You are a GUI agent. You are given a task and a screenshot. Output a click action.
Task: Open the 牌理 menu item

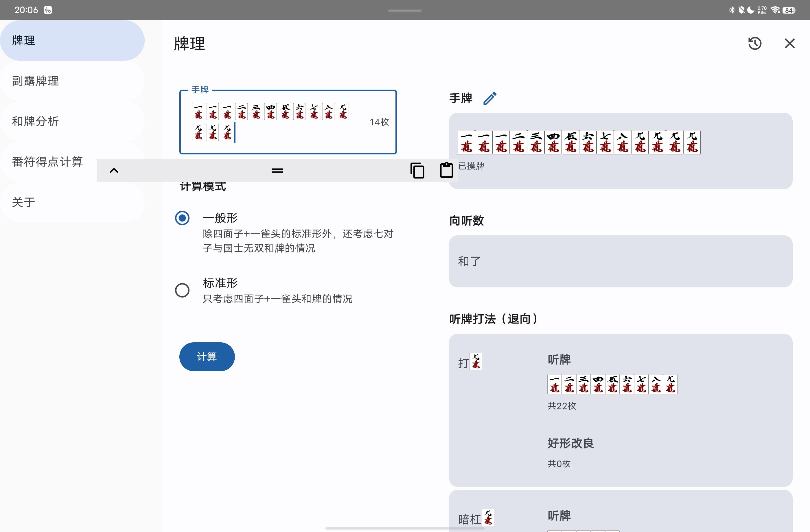[72, 40]
